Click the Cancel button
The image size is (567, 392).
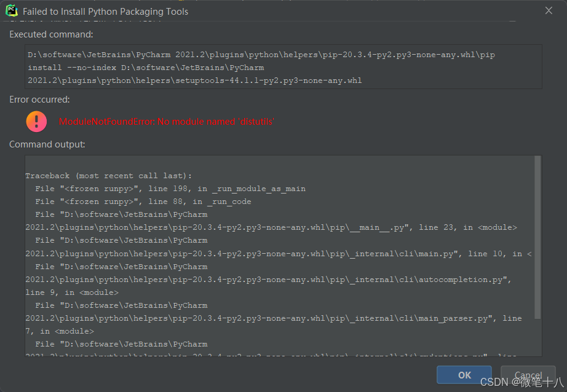[x=528, y=375]
